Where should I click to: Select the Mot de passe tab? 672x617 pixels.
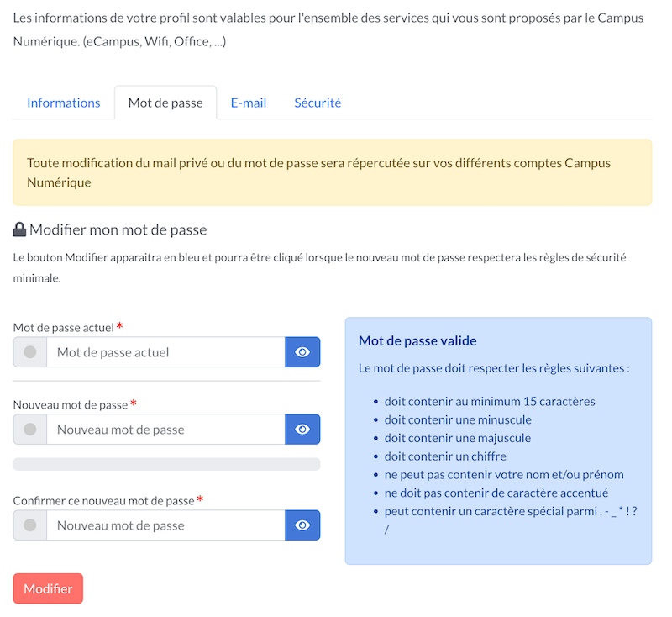coord(165,103)
